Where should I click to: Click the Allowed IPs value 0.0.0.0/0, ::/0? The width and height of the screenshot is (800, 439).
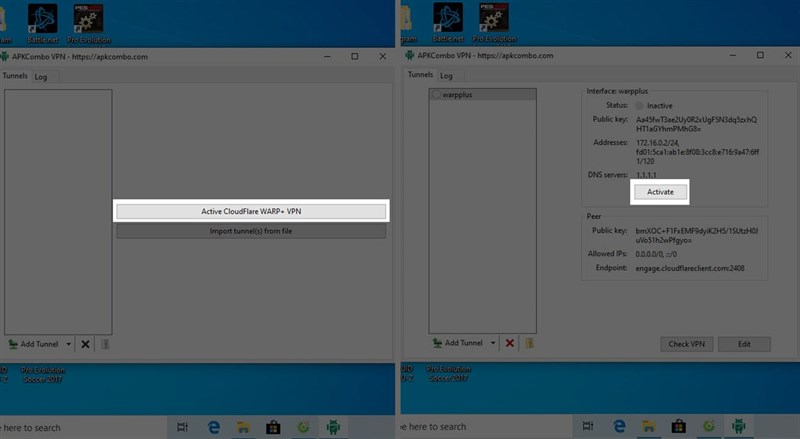(656, 254)
